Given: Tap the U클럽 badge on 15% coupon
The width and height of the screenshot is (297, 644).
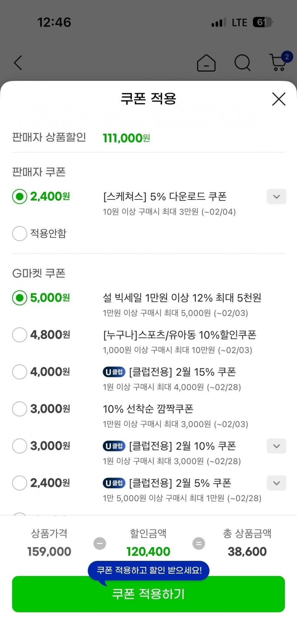Looking at the screenshot, I should (x=114, y=372).
